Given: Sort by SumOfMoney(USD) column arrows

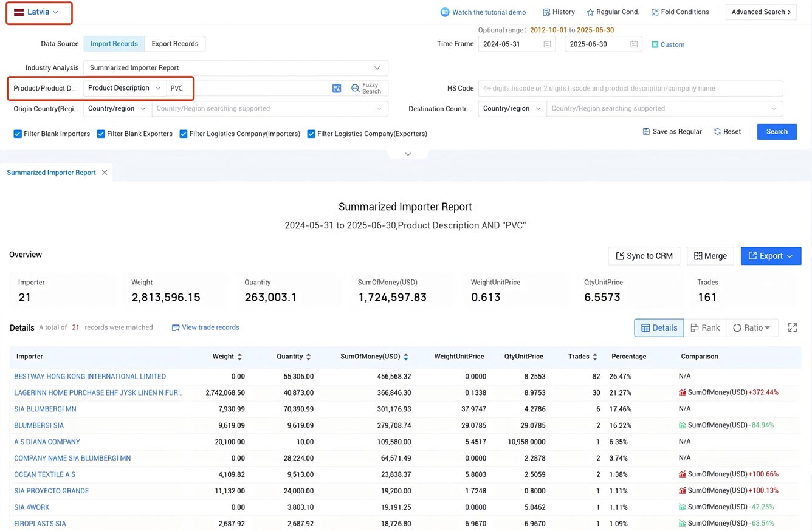Looking at the screenshot, I should tap(406, 357).
